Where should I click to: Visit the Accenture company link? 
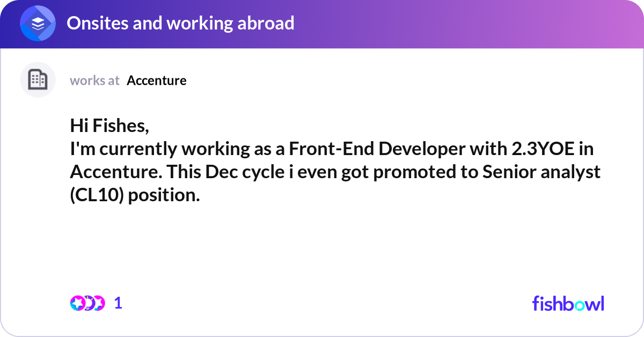pyautogui.click(x=157, y=80)
